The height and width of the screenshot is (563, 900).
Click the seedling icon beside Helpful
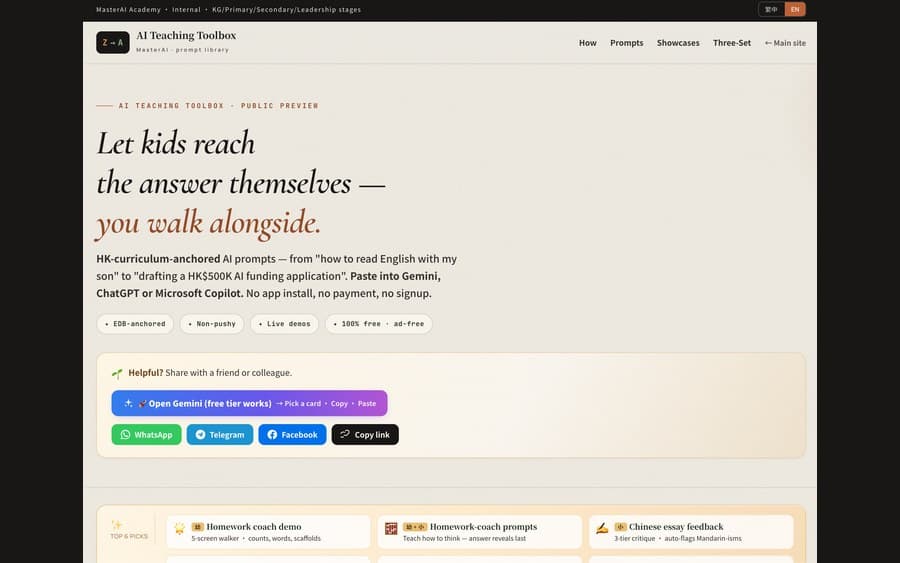[117, 374]
